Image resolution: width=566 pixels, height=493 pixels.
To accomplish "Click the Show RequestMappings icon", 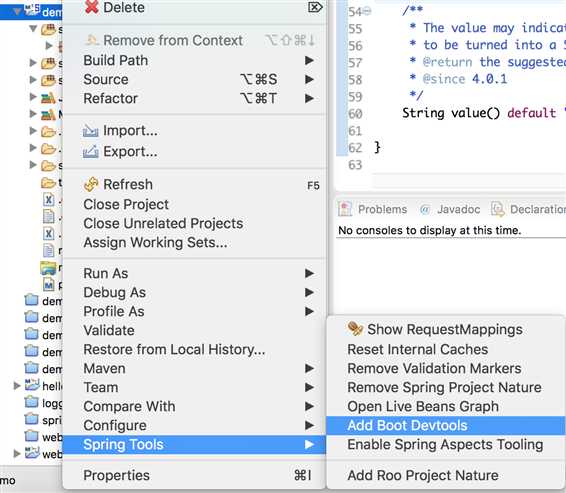I will (355, 329).
